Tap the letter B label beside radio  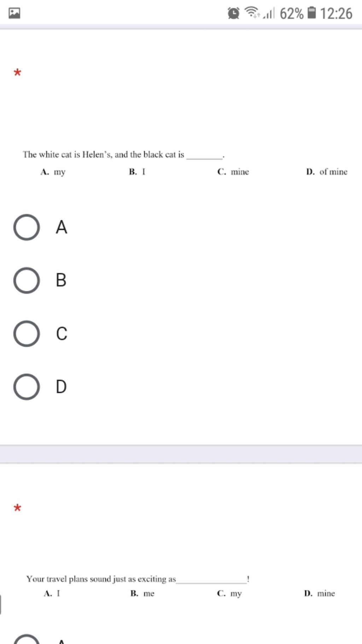61,280
